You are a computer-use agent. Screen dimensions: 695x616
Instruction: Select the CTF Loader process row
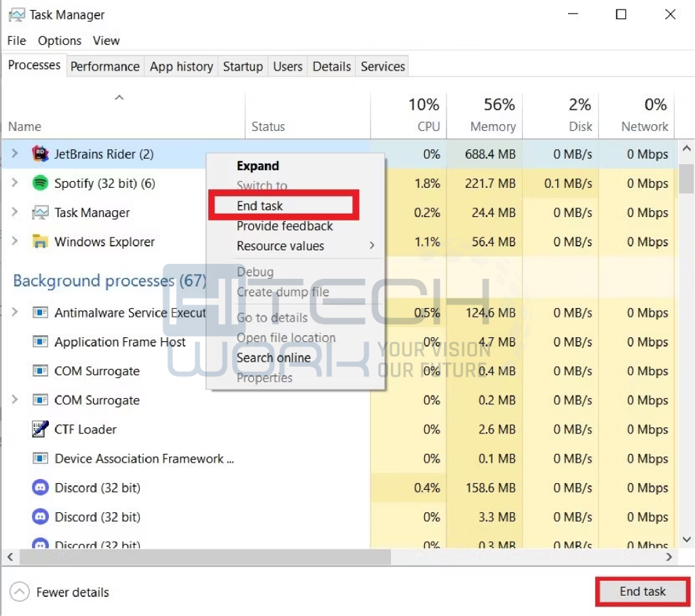click(x=339, y=429)
